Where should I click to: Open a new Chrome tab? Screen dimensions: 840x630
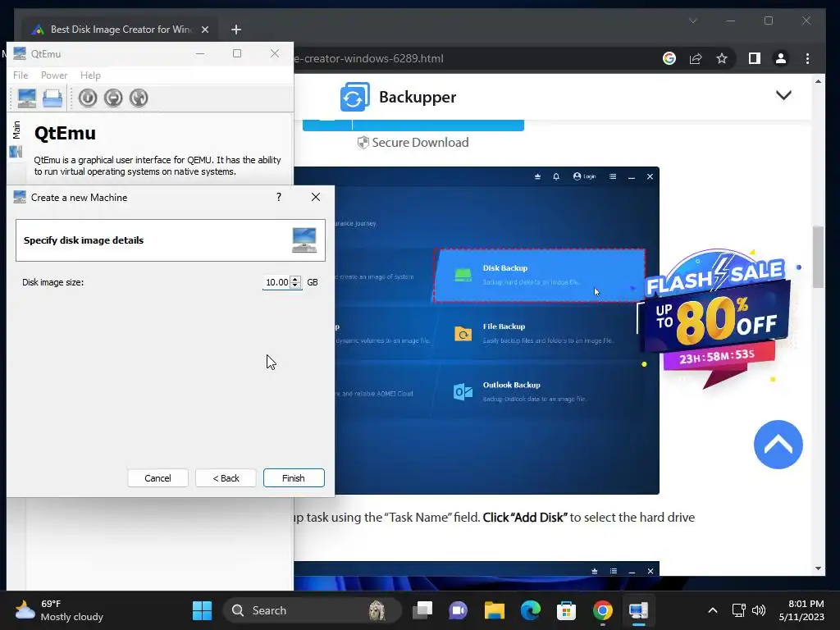(236, 30)
